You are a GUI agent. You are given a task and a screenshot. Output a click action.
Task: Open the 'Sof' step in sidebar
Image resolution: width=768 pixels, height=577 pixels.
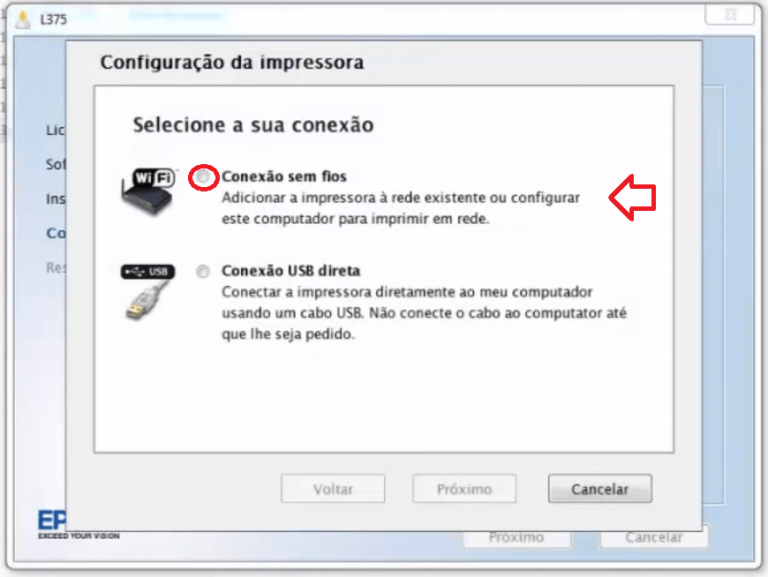[55, 165]
